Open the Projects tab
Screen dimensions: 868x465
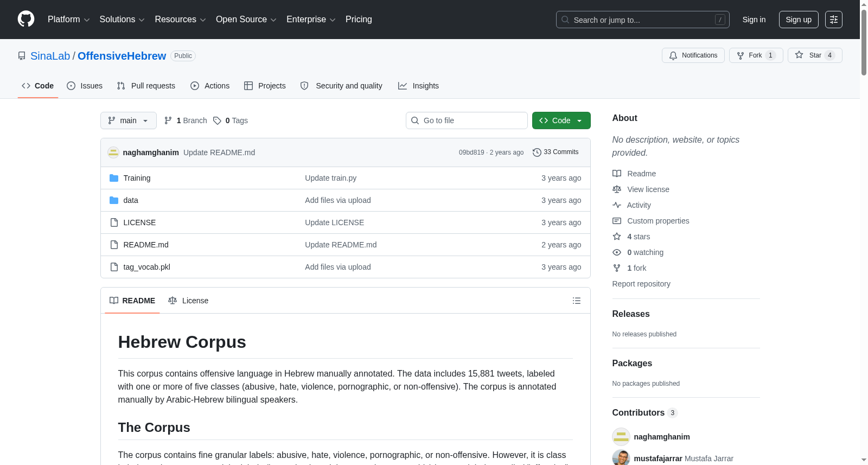click(x=265, y=86)
